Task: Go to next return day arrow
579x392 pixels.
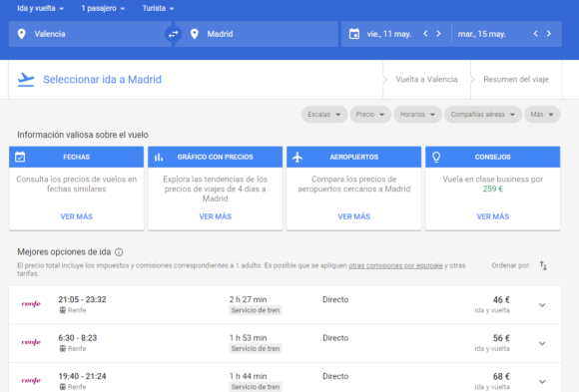Action: [x=549, y=34]
